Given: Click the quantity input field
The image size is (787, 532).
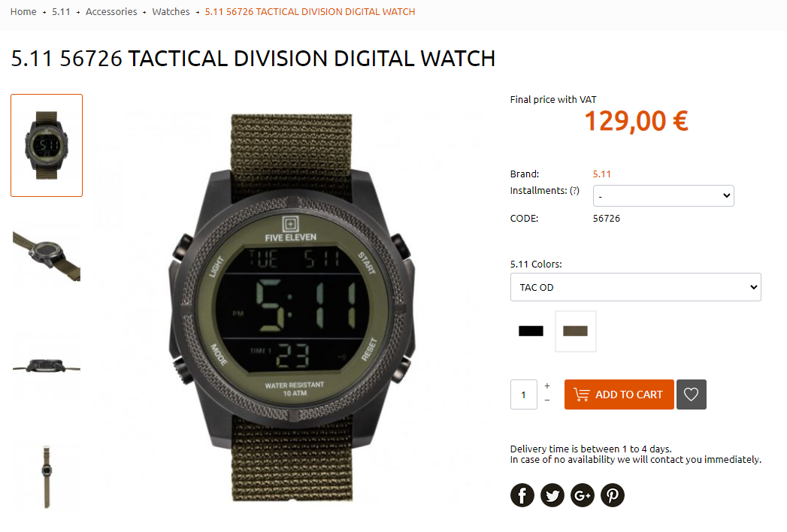Looking at the screenshot, I should click(523, 394).
